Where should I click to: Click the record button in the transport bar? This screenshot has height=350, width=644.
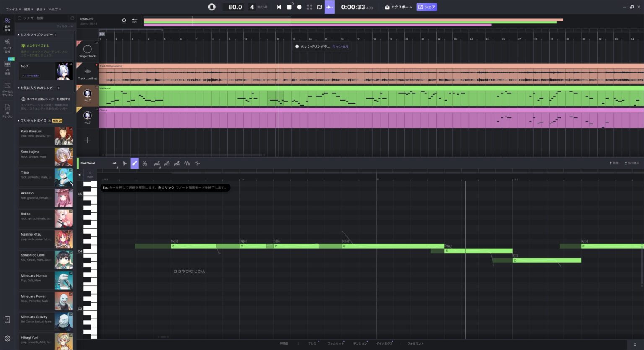pyautogui.click(x=299, y=7)
